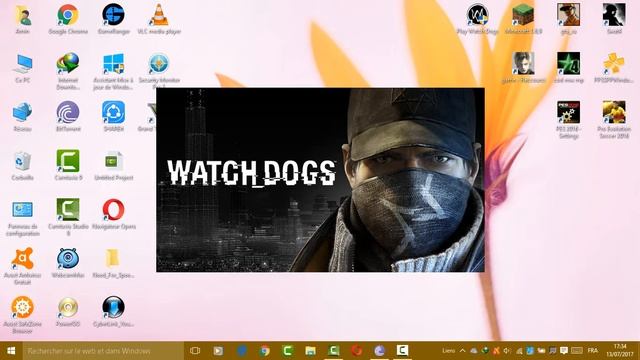Open the Google Chrome desktop shortcut
This screenshot has width=640, height=360.
[x=68, y=19]
